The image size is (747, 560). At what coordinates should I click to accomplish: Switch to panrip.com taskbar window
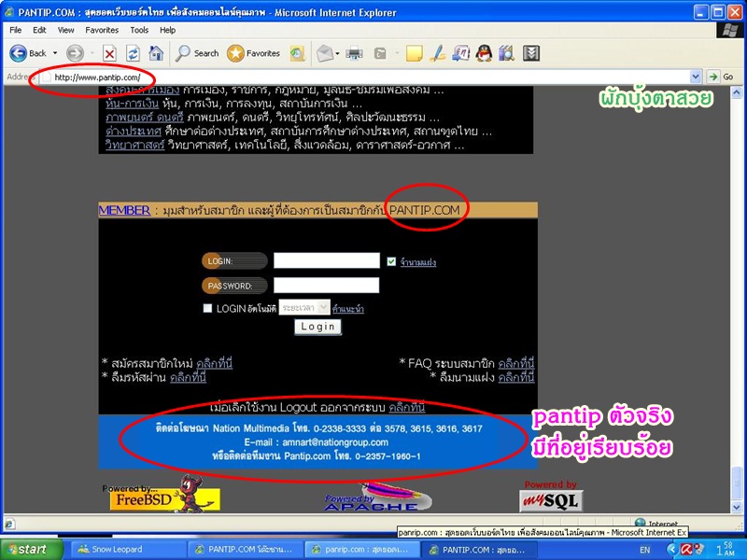point(362,550)
